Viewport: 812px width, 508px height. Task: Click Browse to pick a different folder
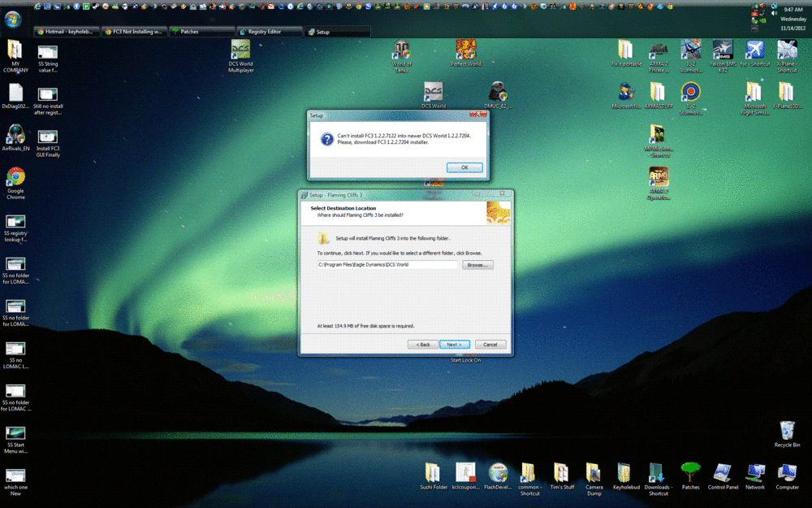click(x=477, y=264)
